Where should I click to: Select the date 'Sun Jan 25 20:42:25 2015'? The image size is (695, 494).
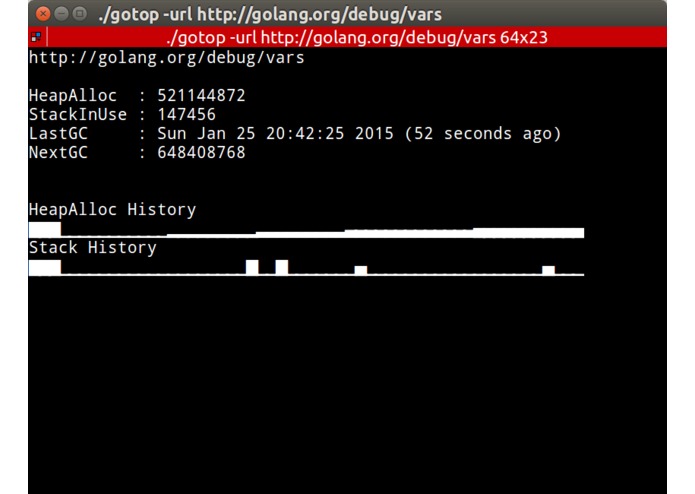coord(275,133)
